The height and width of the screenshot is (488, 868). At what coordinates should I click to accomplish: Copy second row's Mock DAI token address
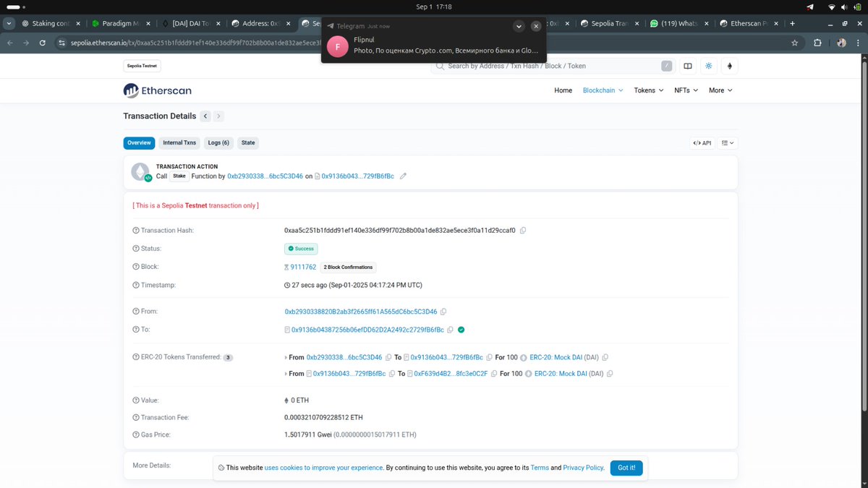[x=610, y=374]
